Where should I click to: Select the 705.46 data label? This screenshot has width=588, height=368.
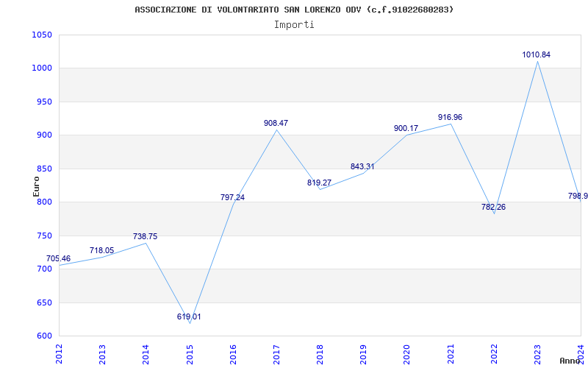58,259
